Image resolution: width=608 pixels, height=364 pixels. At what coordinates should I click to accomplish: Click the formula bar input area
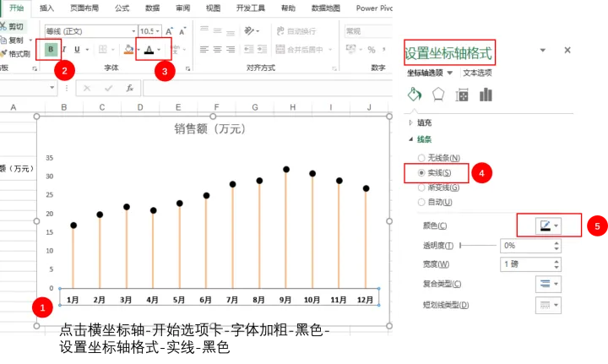tap(268, 89)
